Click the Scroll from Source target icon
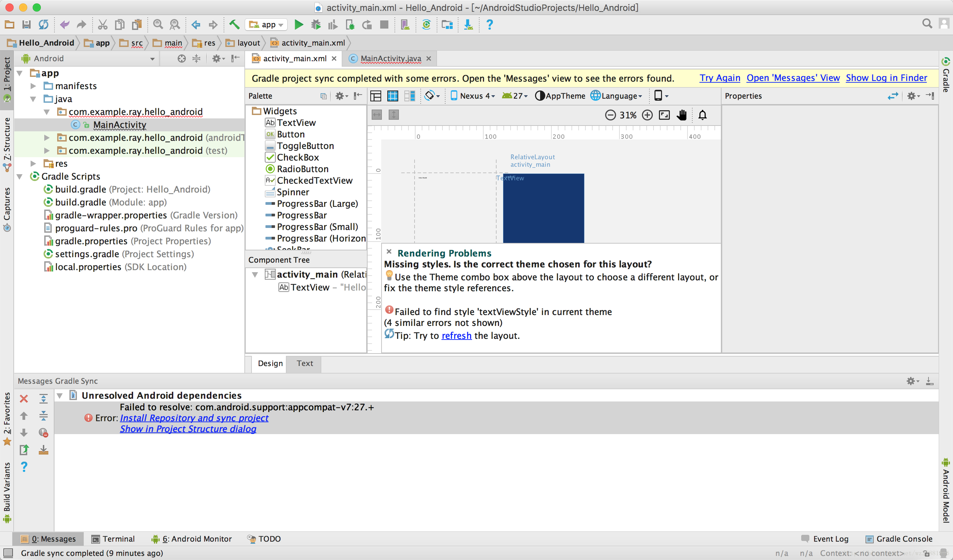Screen dimensions: 953x560 [181, 59]
